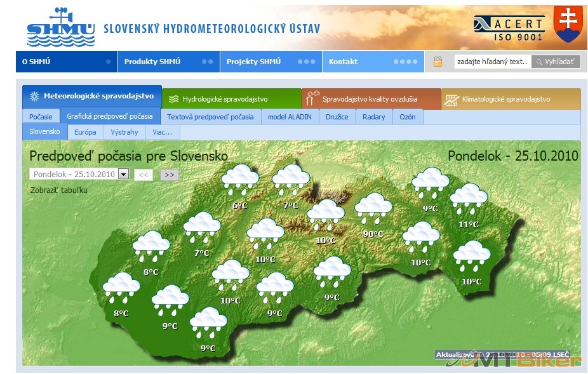
Task: Expand the Viac... submenu
Action: 163,132
